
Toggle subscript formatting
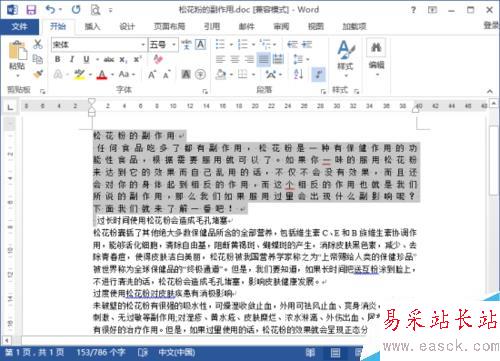(x=123, y=60)
